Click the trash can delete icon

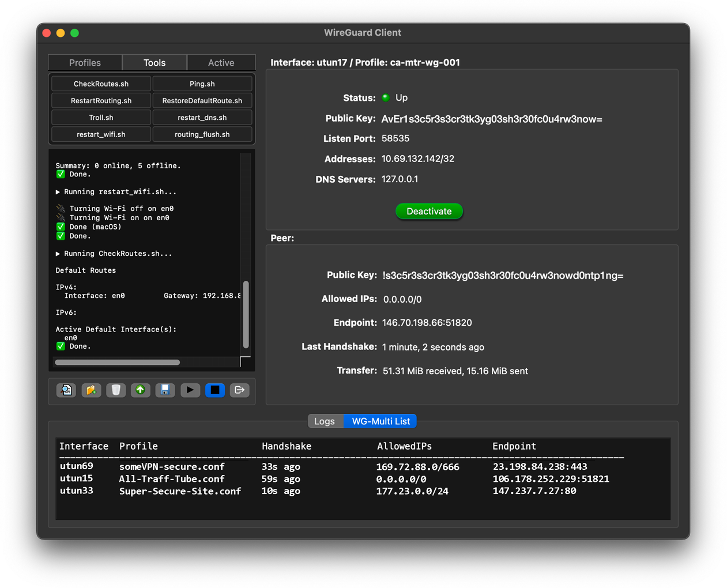[x=116, y=390]
